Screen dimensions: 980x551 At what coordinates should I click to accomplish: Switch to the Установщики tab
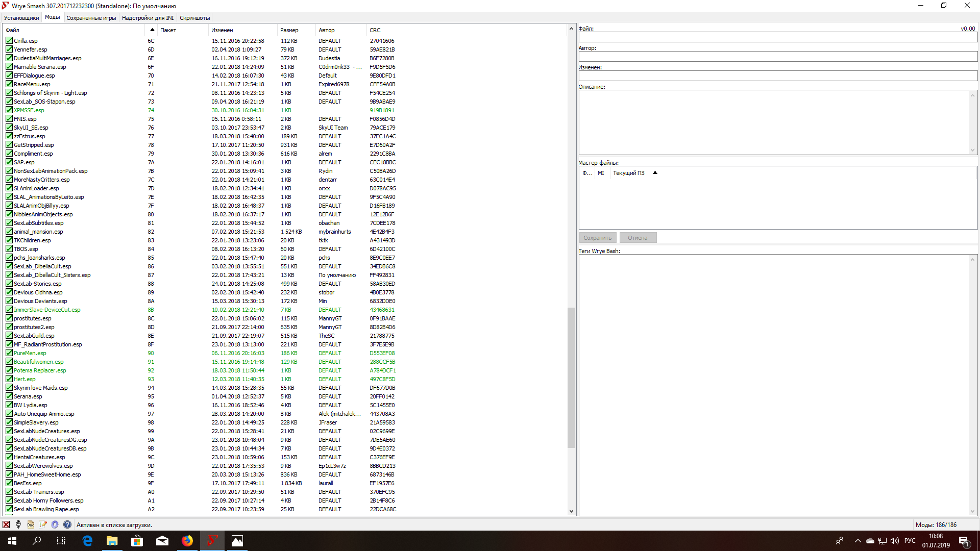pos(21,18)
